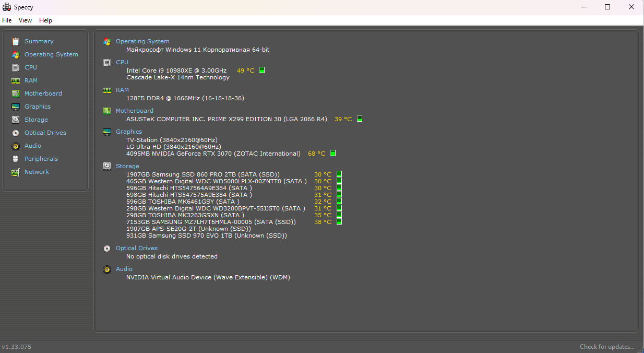Screen dimensions: 644x353
Task: Open the RAM section from sidebar
Action: pos(31,80)
